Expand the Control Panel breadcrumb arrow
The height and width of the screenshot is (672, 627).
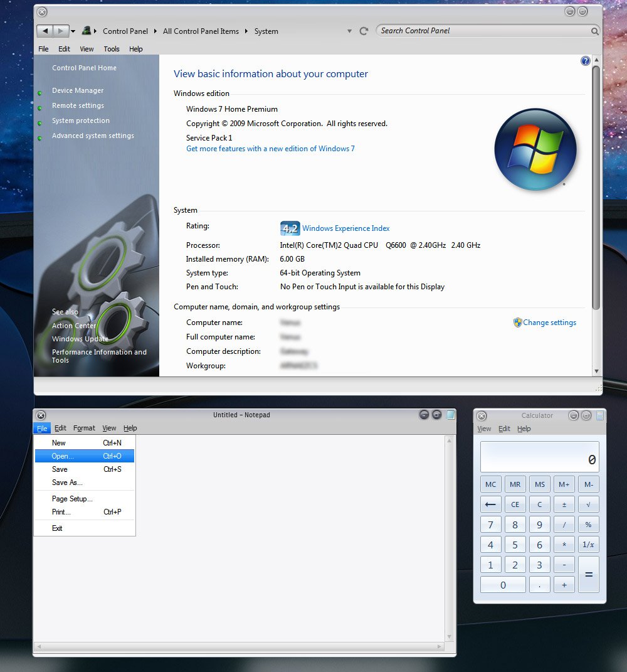click(155, 31)
